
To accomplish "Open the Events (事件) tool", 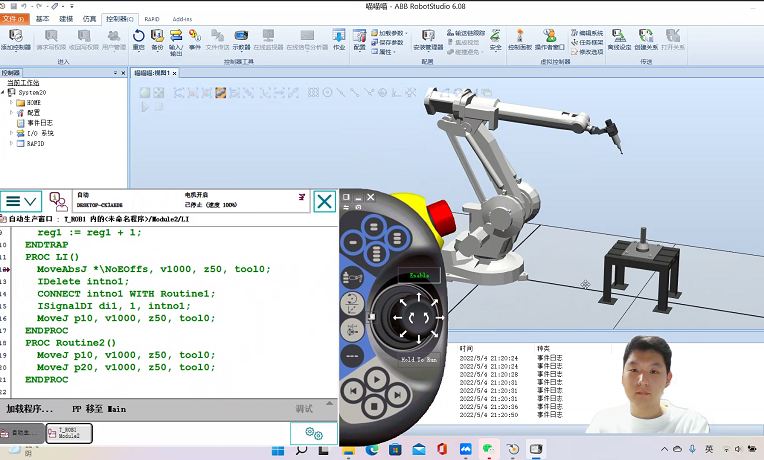I will point(195,39).
